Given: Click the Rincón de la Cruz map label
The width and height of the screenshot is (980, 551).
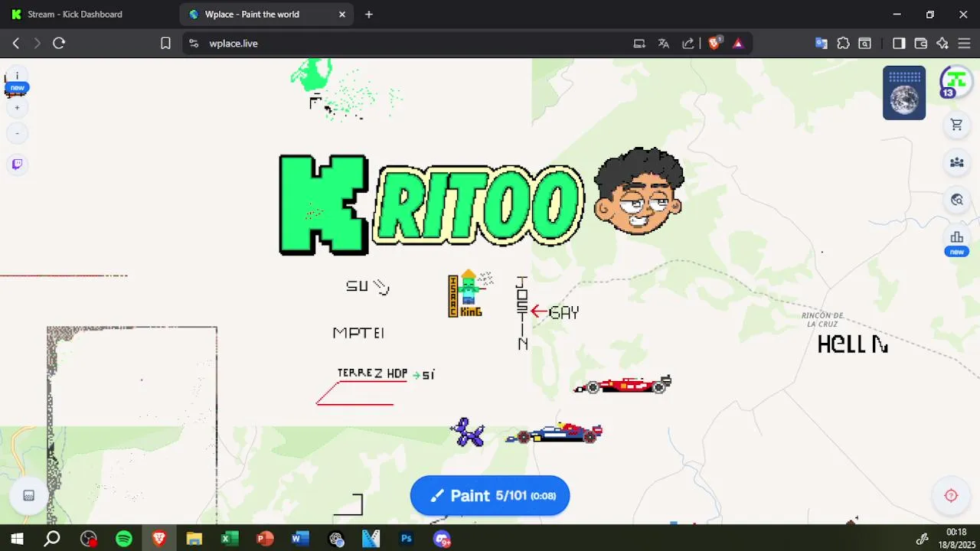Looking at the screenshot, I should (822, 320).
